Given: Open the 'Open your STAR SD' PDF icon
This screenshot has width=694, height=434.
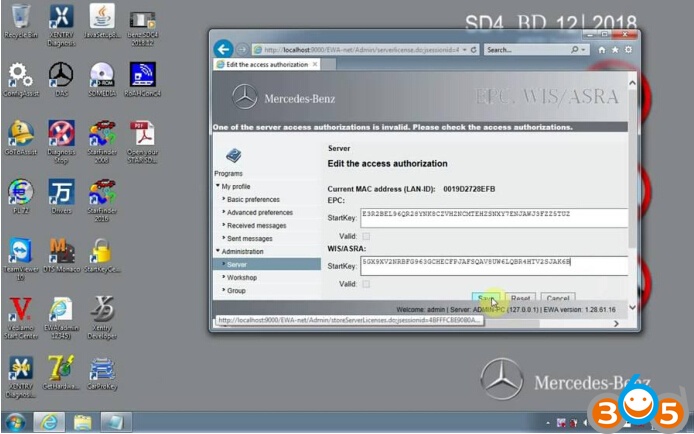Looking at the screenshot, I should click(143, 142).
